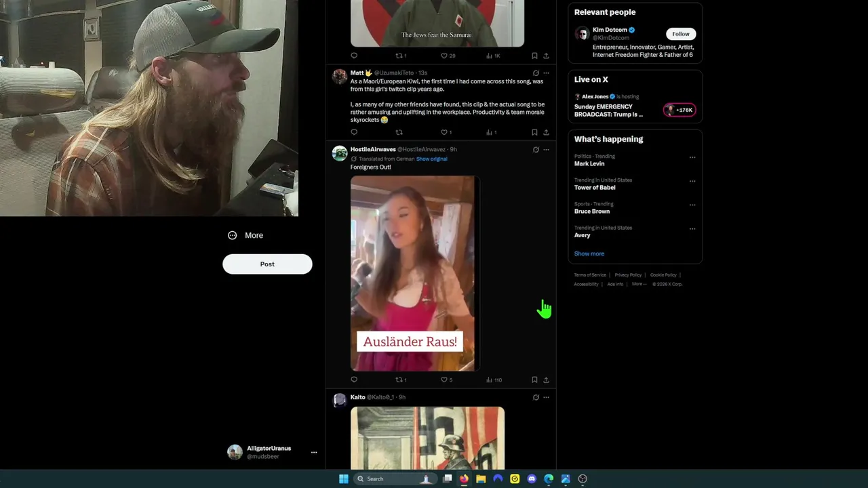The image size is (868, 488).
Task: Open the More navigation menu
Action: (x=245, y=235)
